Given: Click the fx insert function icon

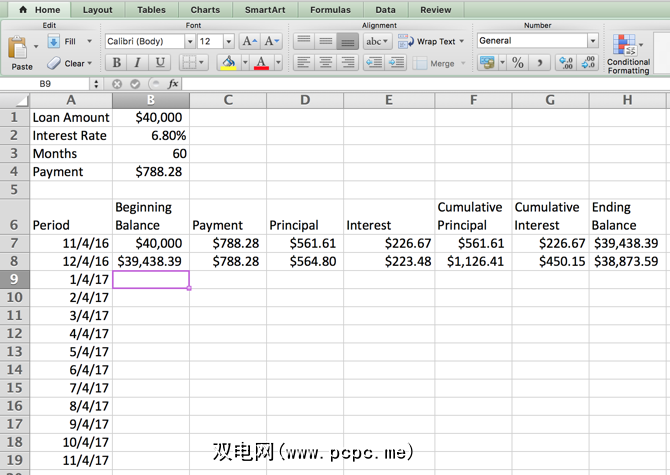Looking at the screenshot, I should coord(173,84).
